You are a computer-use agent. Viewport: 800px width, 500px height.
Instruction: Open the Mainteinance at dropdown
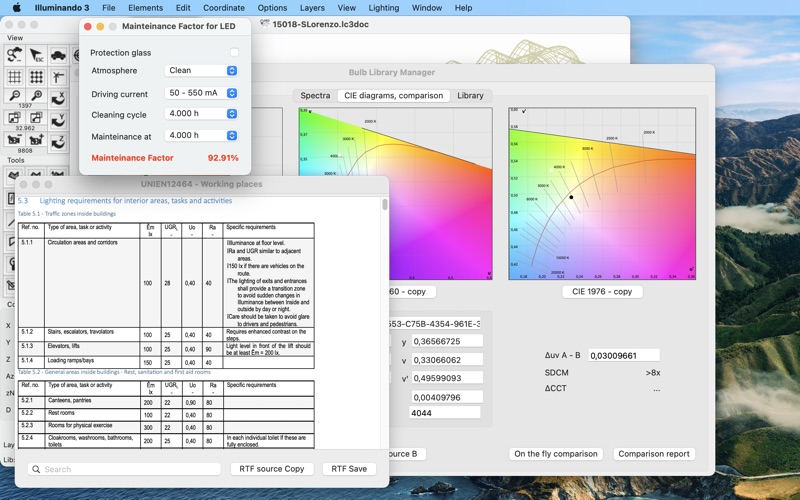pyautogui.click(x=201, y=136)
